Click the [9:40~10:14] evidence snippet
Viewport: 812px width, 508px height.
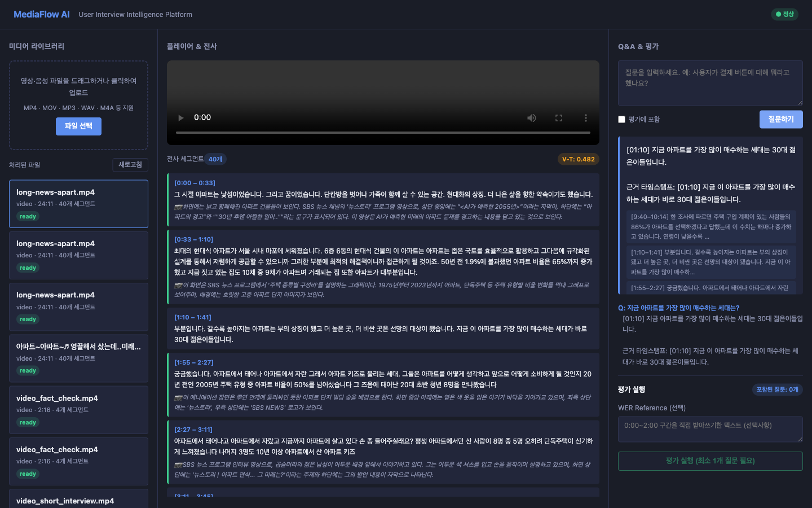click(x=712, y=227)
